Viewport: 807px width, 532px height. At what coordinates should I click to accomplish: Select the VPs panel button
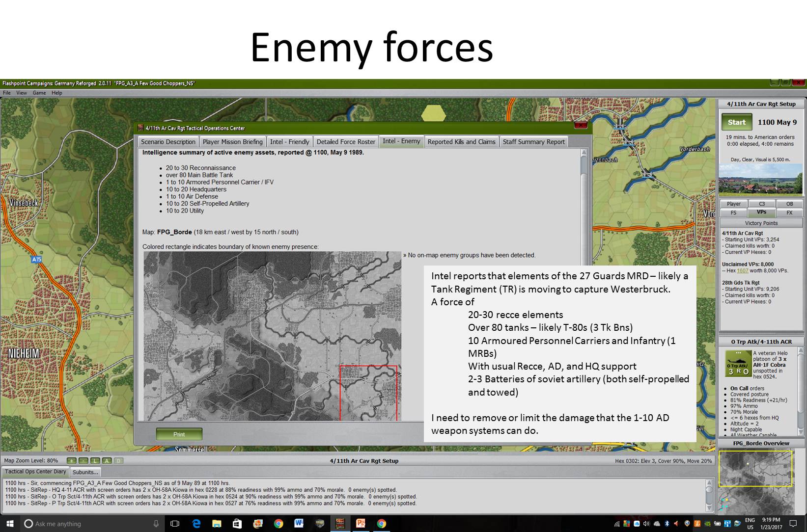pos(762,213)
